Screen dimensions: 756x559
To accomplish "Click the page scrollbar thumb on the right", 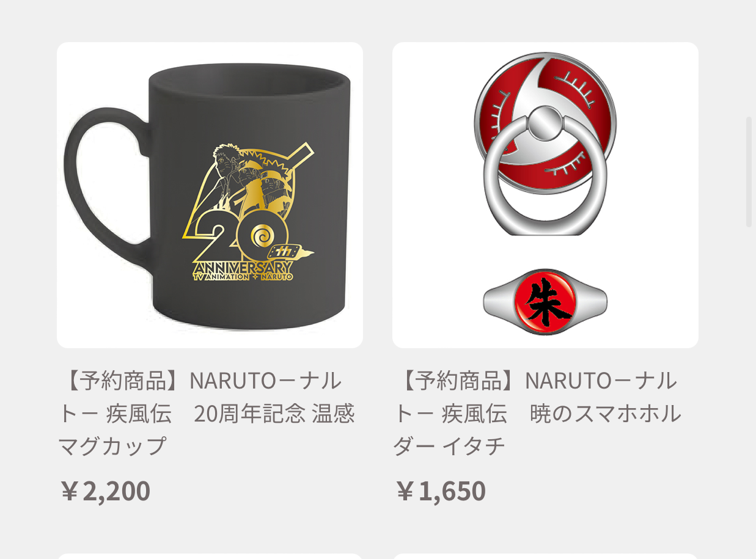I will (x=749, y=172).
